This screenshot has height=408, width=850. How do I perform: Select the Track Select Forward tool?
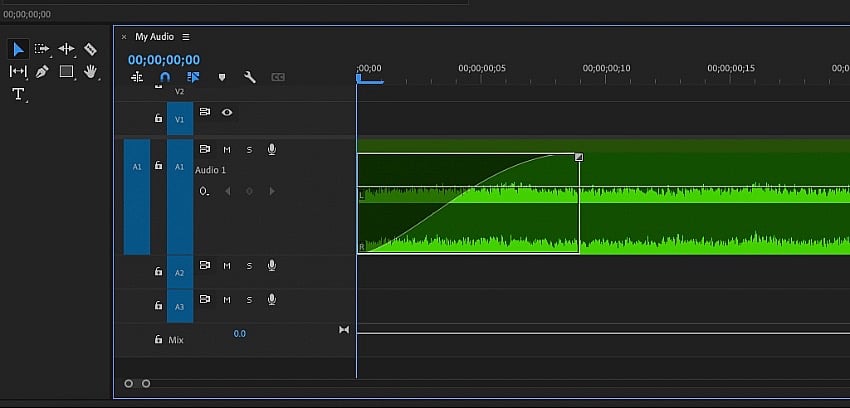tap(42, 49)
